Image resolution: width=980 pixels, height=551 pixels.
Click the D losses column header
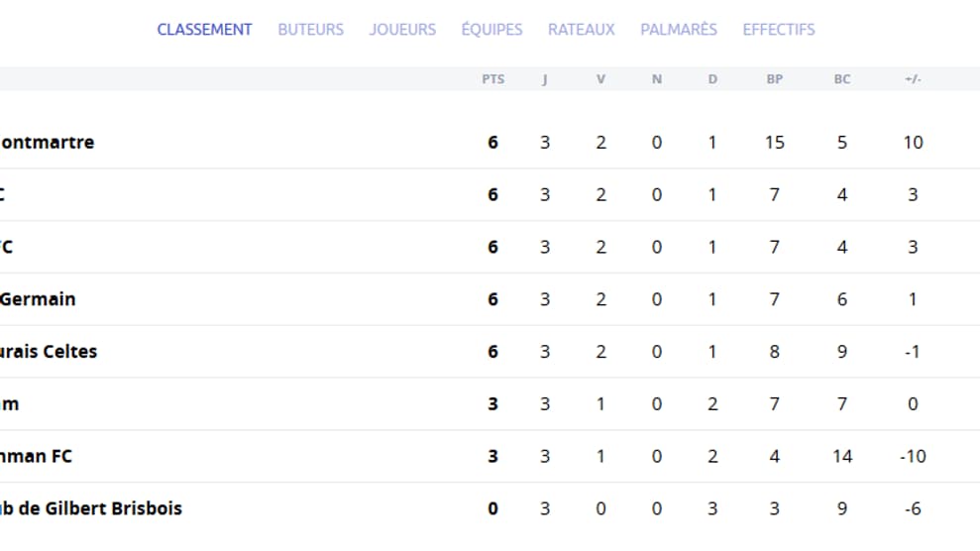click(712, 79)
